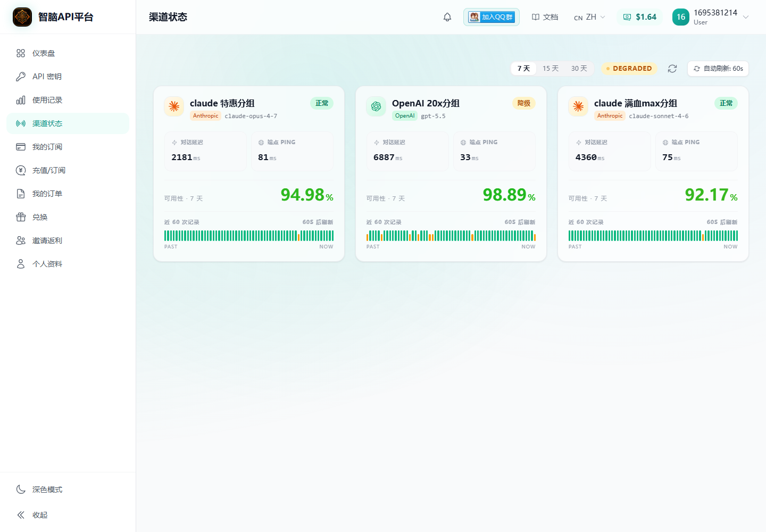Click the 兑换 gift icon
Viewport: 766px width, 532px height.
pos(21,217)
